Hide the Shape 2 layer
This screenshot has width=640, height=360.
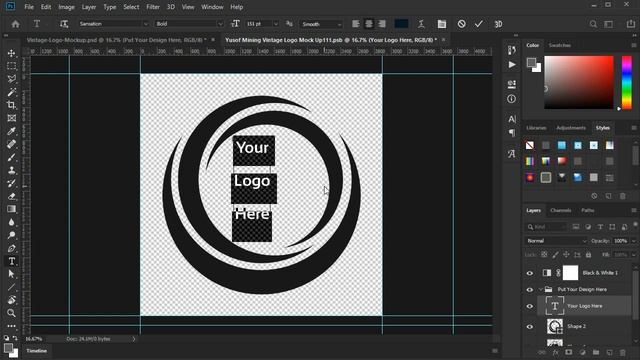pyautogui.click(x=530, y=327)
